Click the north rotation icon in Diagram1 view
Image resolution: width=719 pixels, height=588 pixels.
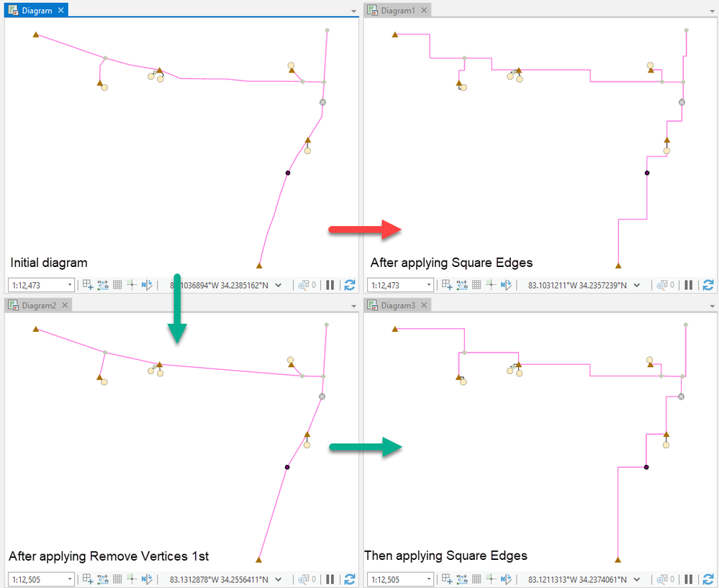coord(506,285)
